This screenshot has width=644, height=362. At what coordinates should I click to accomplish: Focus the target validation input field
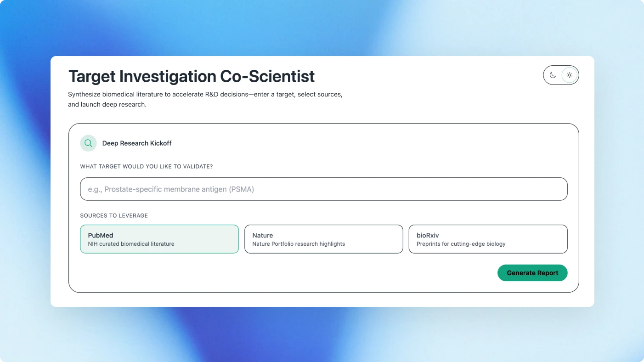tap(323, 189)
